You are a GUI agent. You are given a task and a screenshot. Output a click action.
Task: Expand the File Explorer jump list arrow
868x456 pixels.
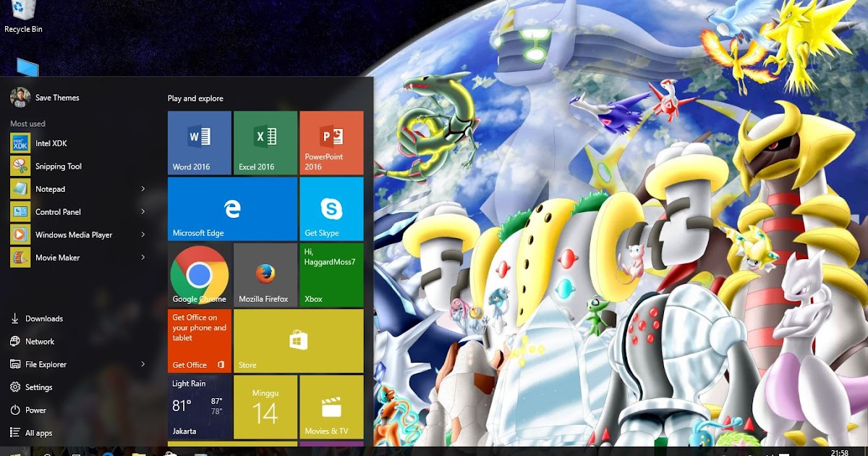tap(143, 364)
